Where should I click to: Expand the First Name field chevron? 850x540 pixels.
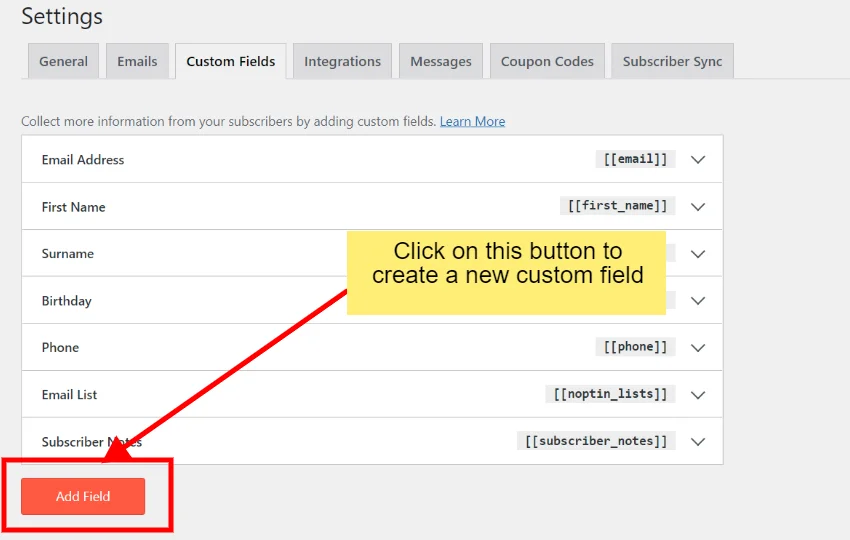698,207
